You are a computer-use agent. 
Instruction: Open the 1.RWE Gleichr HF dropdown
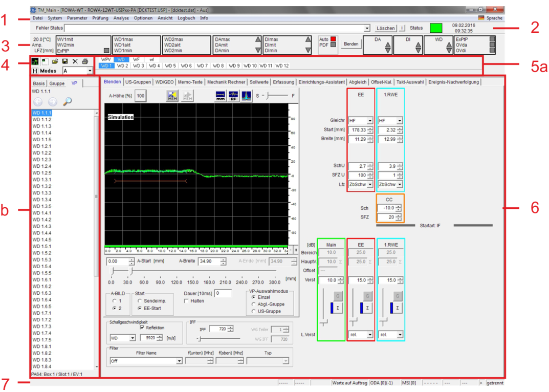[400, 120]
